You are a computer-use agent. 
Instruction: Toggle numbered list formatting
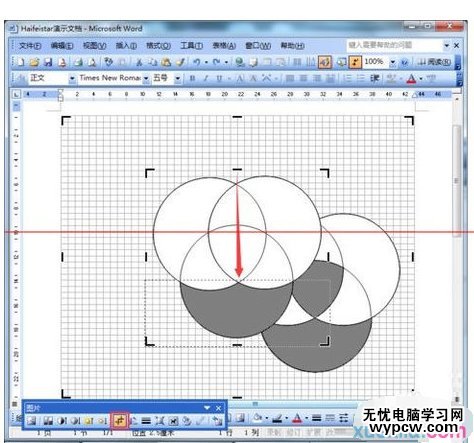tap(347, 79)
